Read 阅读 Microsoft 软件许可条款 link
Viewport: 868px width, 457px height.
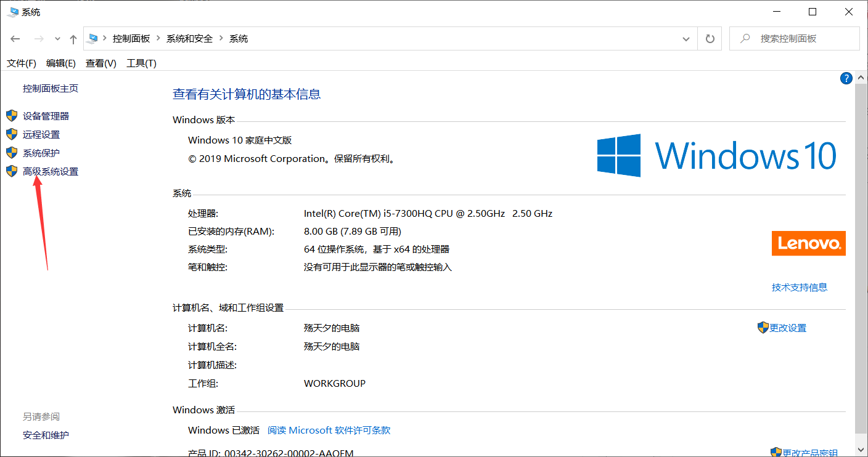click(329, 431)
